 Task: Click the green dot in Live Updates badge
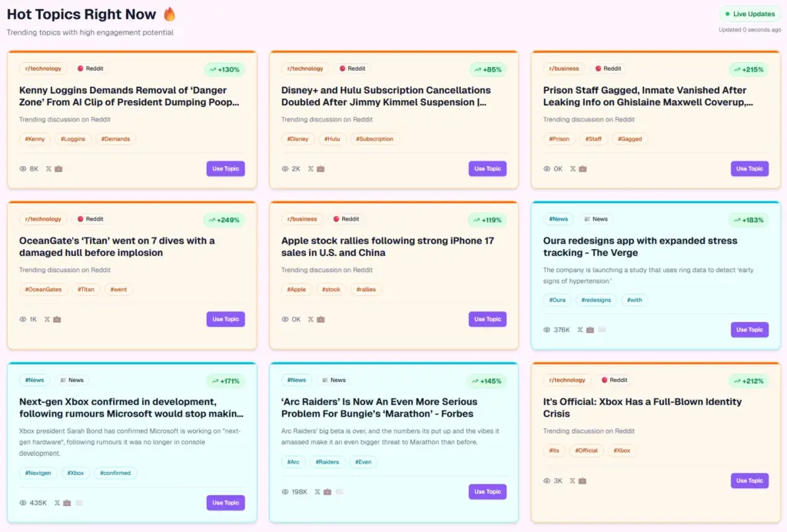coord(729,13)
